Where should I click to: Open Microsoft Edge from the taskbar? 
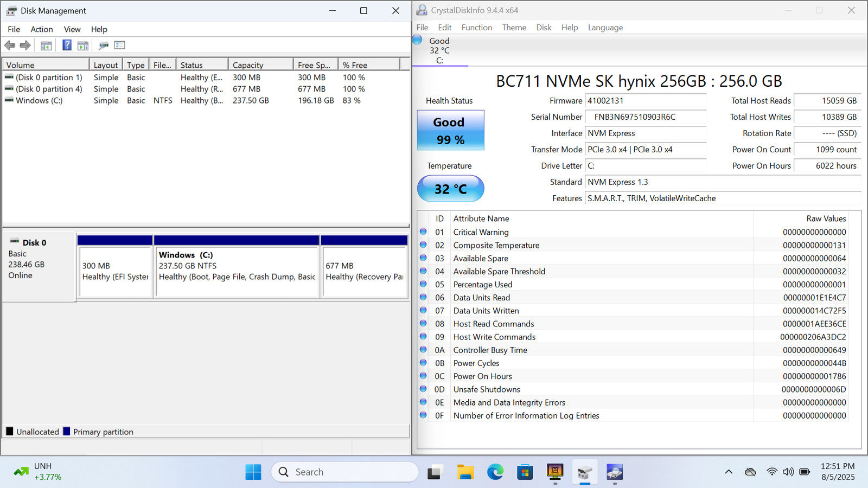pos(495,472)
